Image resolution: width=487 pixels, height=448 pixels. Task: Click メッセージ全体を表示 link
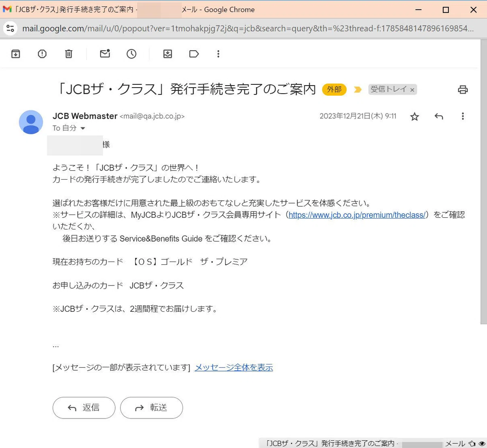coord(234,367)
